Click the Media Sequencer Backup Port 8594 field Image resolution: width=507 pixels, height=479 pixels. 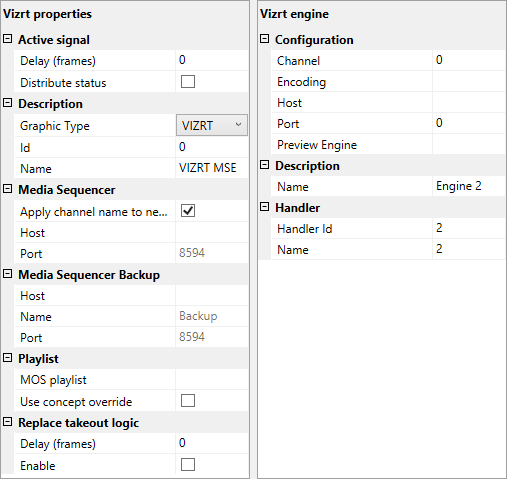coord(212,337)
